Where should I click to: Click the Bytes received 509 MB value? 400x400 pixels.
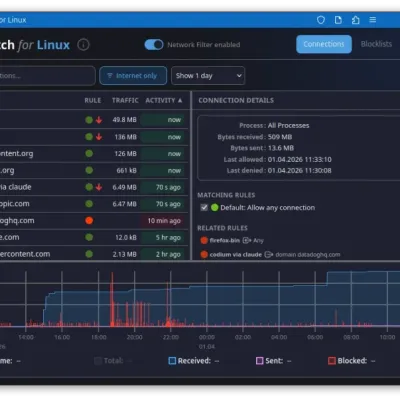(x=280, y=137)
